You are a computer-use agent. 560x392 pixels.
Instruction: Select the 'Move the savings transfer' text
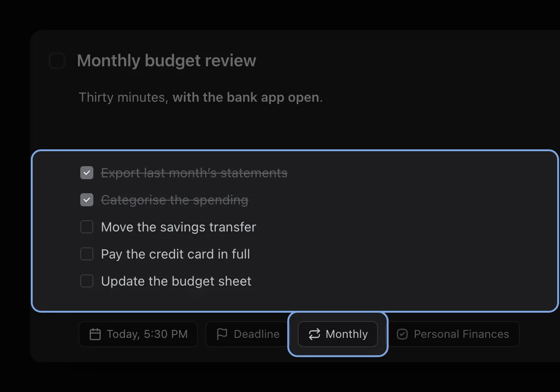coord(179,227)
